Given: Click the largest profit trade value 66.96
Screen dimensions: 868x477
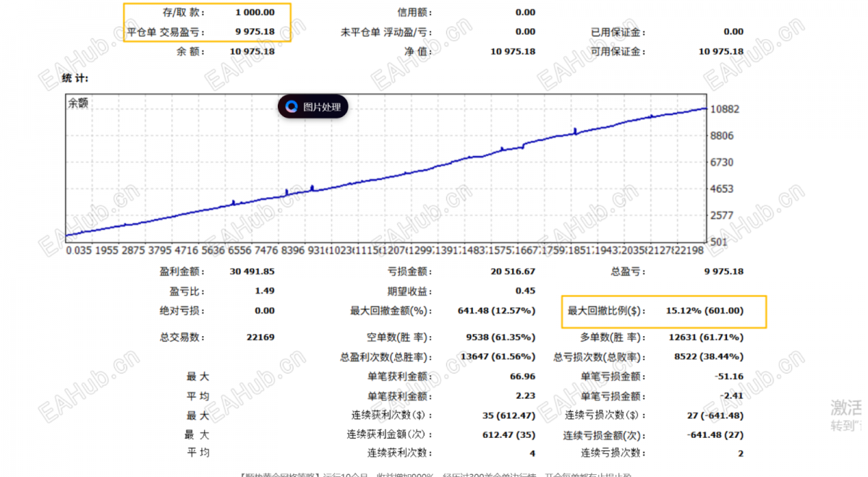Looking at the screenshot, I should pyautogui.click(x=523, y=377).
